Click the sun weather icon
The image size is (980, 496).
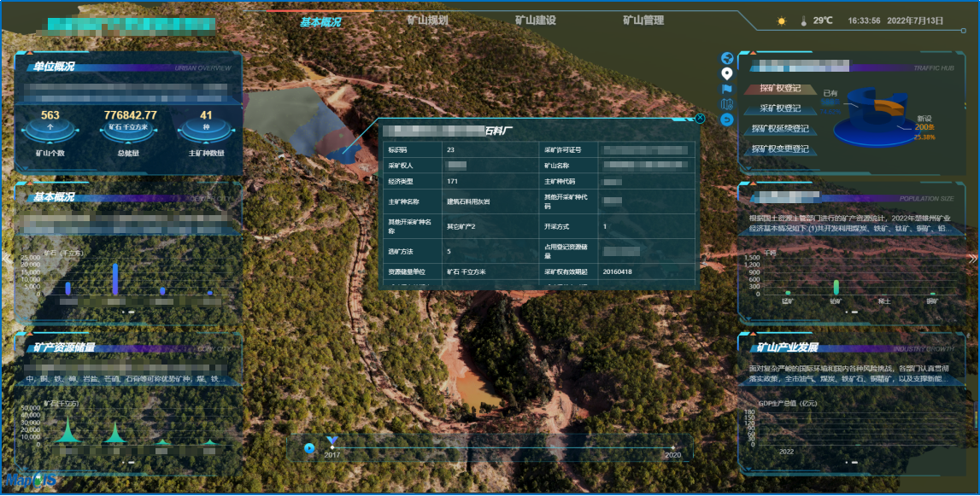781,20
